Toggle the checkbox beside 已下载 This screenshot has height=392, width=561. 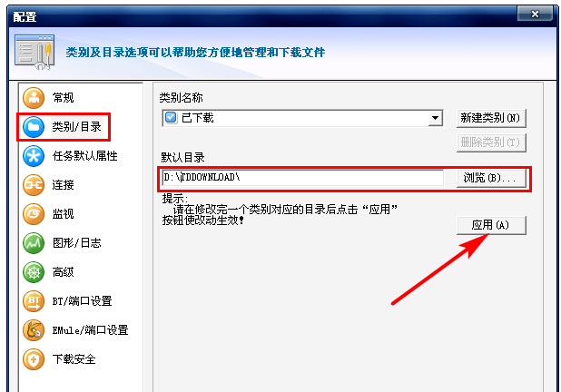point(171,118)
